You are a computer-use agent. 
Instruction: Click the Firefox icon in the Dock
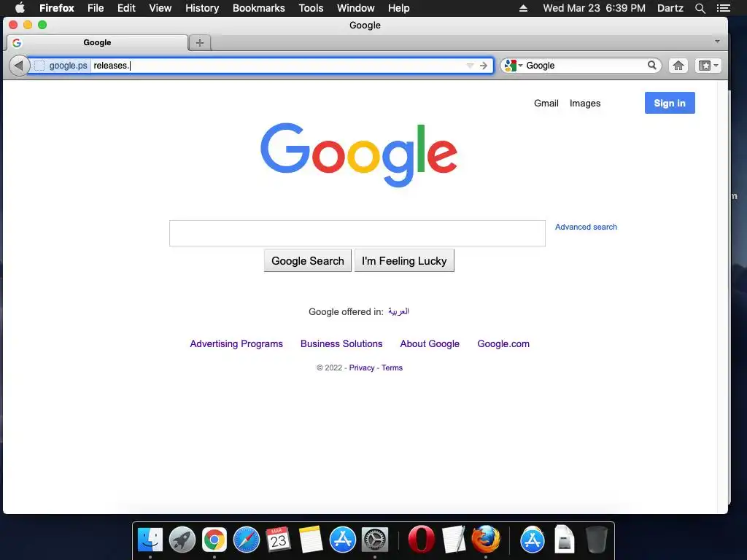[485, 540]
